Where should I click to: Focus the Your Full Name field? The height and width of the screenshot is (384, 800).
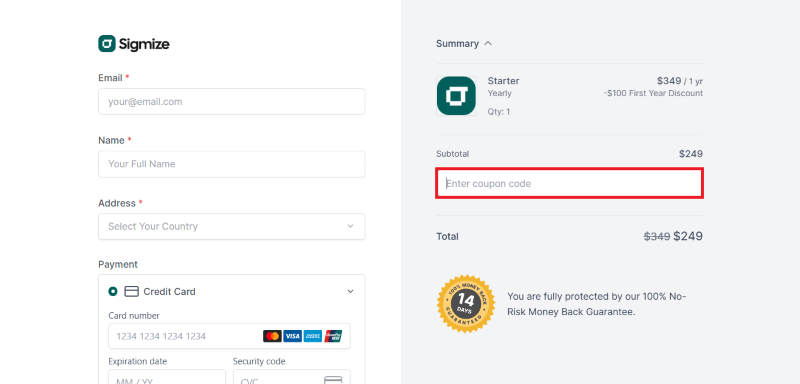232,164
